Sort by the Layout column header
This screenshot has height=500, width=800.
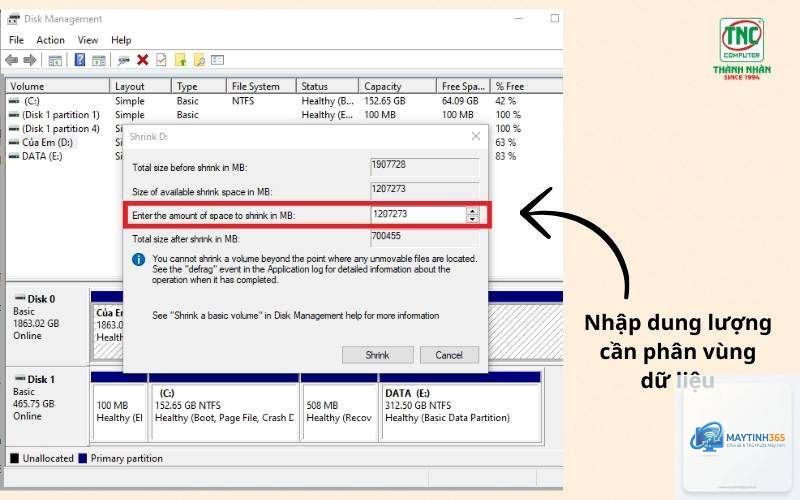[x=140, y=86]
